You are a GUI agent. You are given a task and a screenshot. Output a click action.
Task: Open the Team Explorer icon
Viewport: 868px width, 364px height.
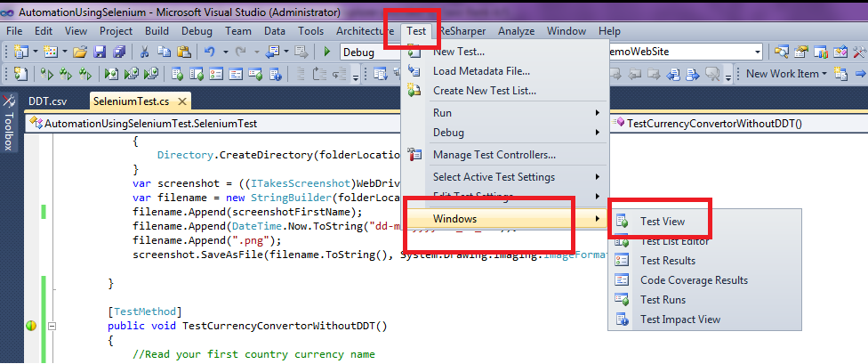point(820,53)
